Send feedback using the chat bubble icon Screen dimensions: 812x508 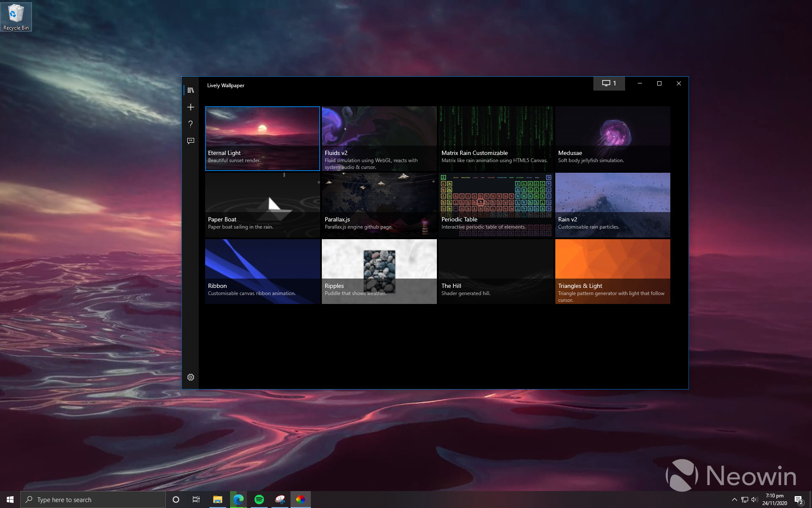tap(191, 141)
